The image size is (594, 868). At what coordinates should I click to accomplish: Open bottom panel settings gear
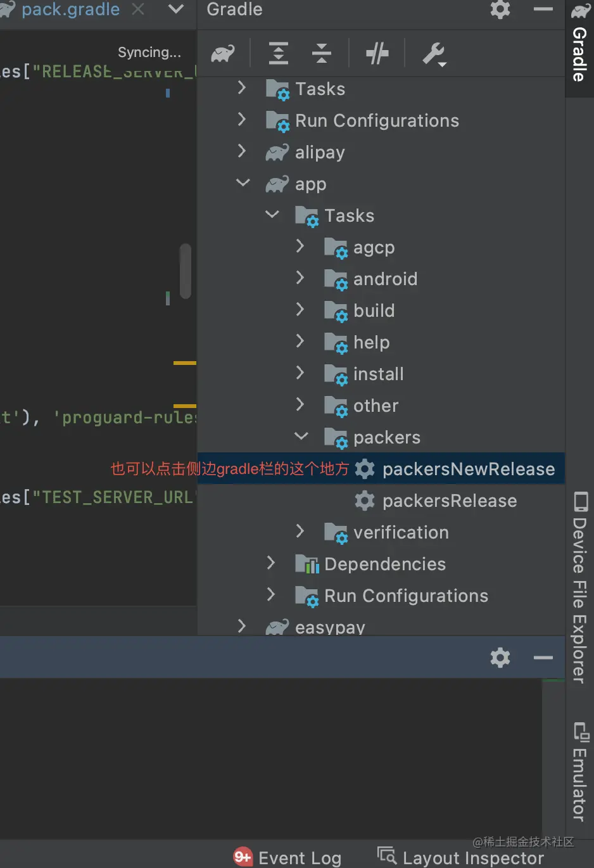click(x=500, y=658)
